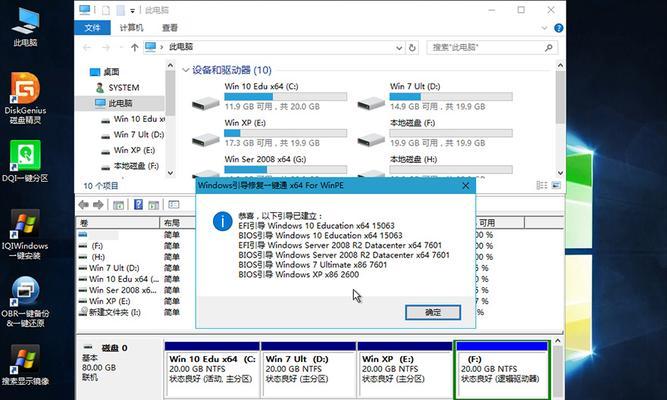Click in the 搜索"此电脑" search field
The image size is (667, 400).
click(485, 48)
